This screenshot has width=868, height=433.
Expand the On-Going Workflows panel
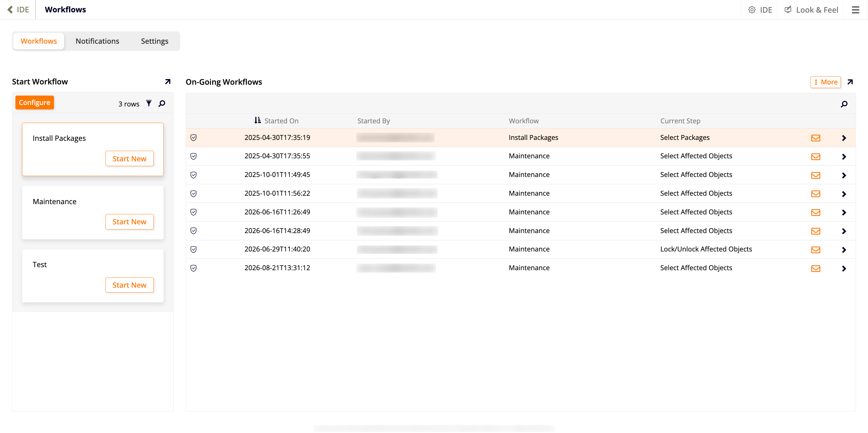(850, 82)
